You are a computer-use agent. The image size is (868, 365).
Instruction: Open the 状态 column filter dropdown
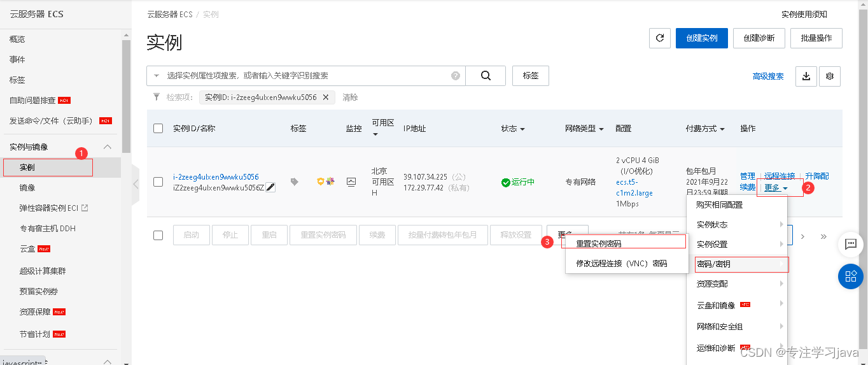522,129
